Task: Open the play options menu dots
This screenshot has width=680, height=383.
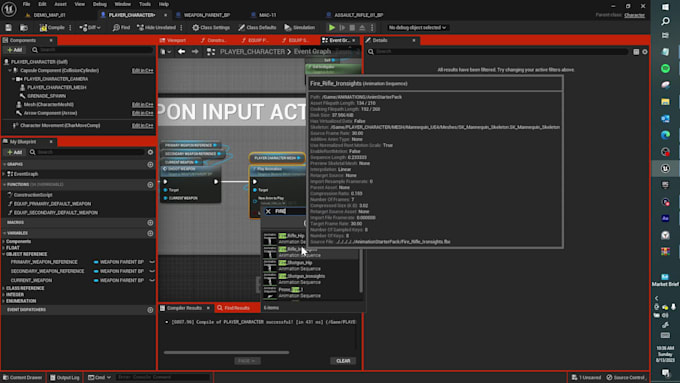Action: click(x=372, y=27)
